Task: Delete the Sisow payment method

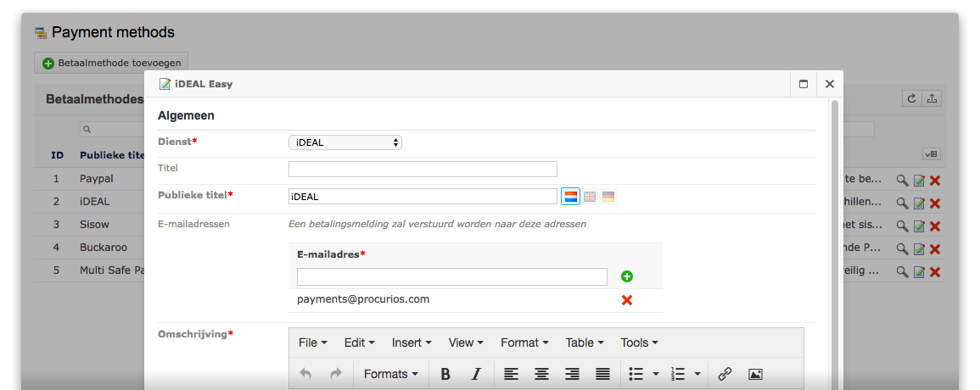Action: coord(935,226)
